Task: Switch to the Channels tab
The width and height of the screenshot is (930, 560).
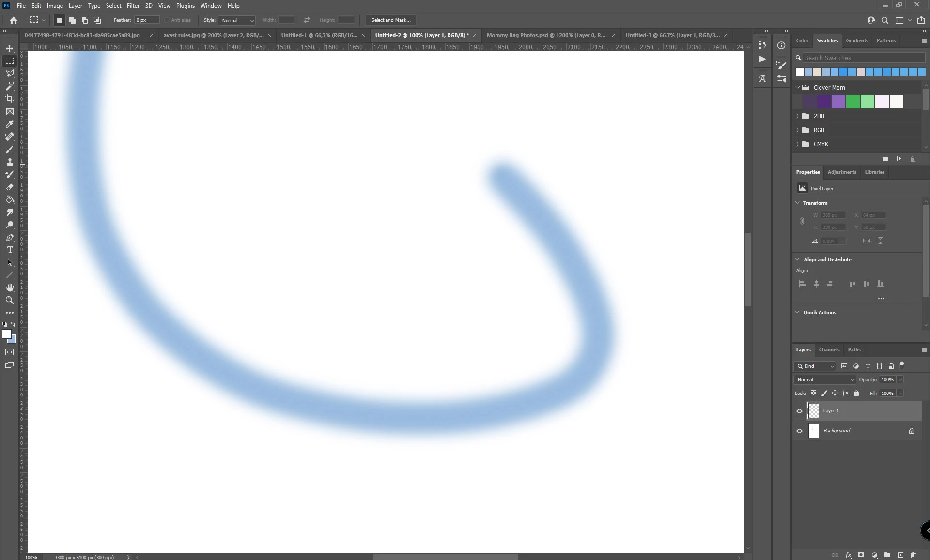Action: [829, 349]
